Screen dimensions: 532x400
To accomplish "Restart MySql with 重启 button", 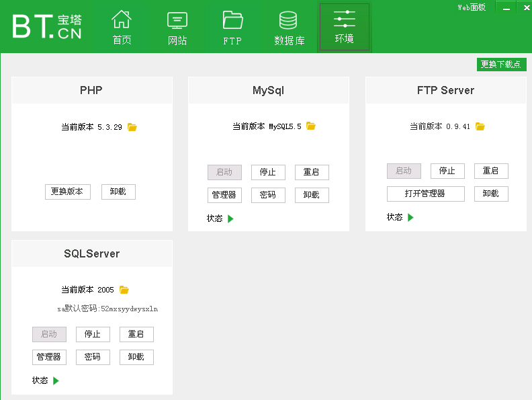I will pyautogui.click(x=312, y=172).
